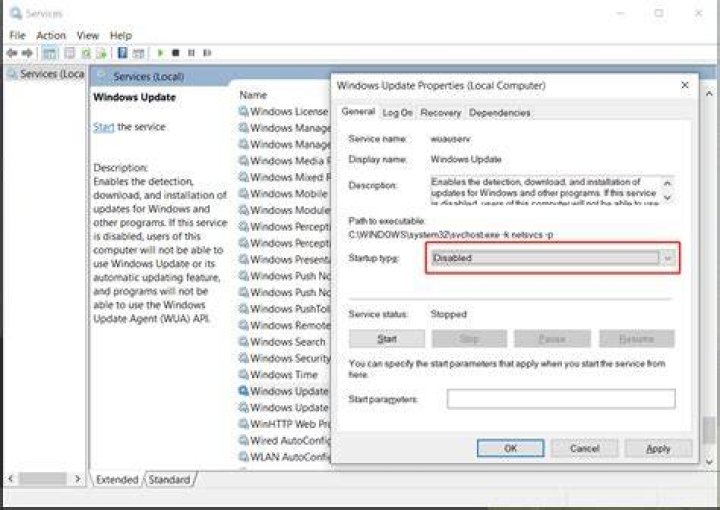Click the left pane scroll right arrow
The image size is (720, 510).
(x=78, y=479)
